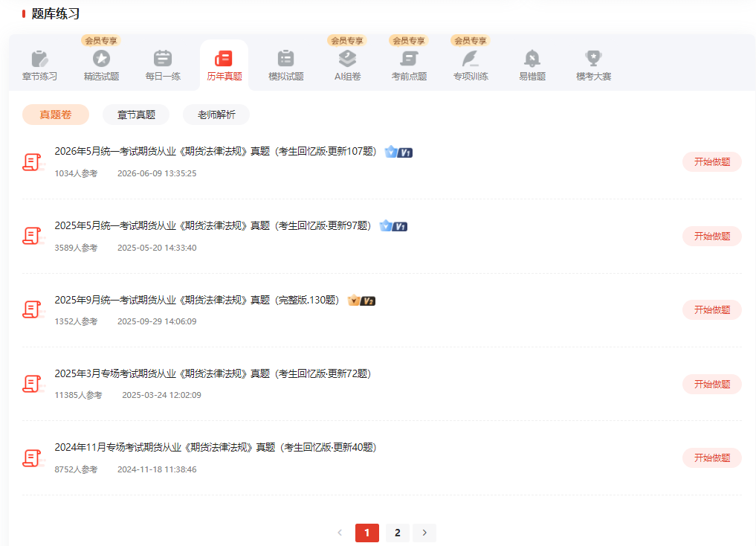Open the 章节练习 icon tab
Viewport: 756px width, 546px height.
pyautogui.click(x=39, y=59)
